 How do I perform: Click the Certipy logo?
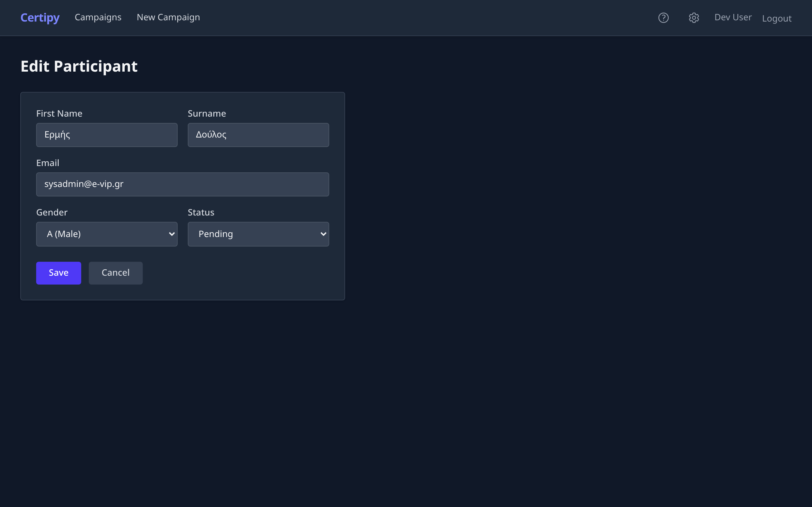tap(40, 17)
